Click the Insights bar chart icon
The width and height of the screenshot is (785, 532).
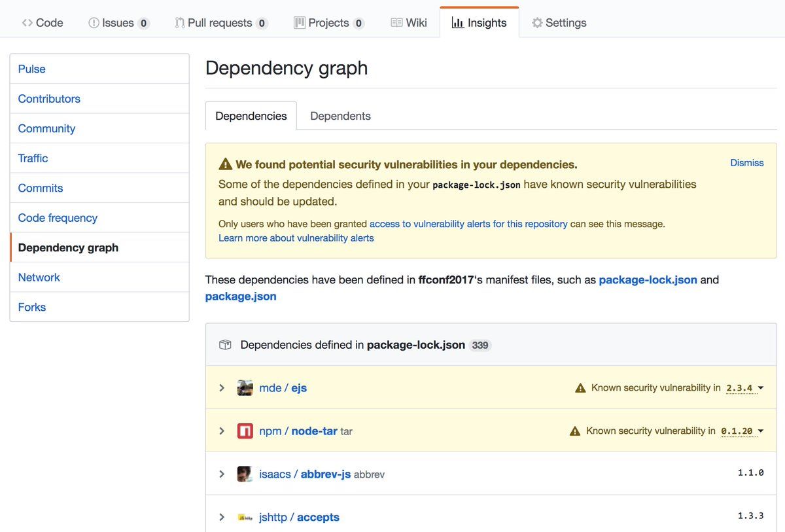[x=458, y=23]
